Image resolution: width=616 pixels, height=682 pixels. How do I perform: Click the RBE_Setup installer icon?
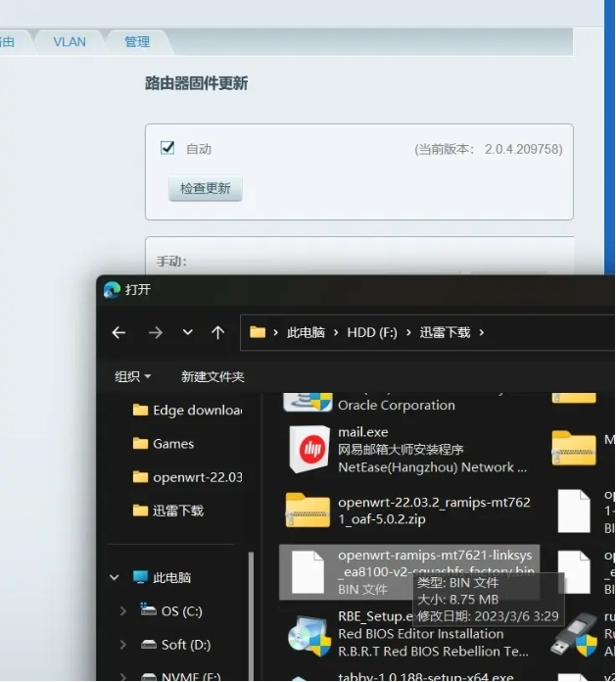309,635
